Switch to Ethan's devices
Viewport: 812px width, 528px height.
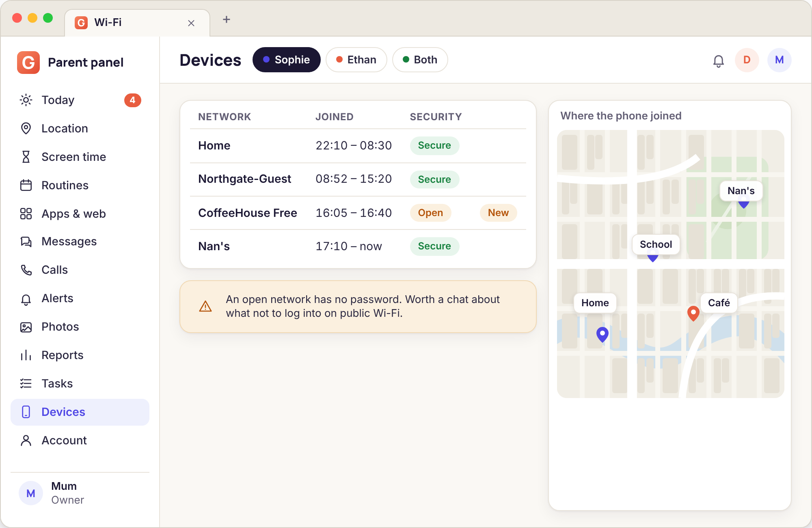coord(356,60)
